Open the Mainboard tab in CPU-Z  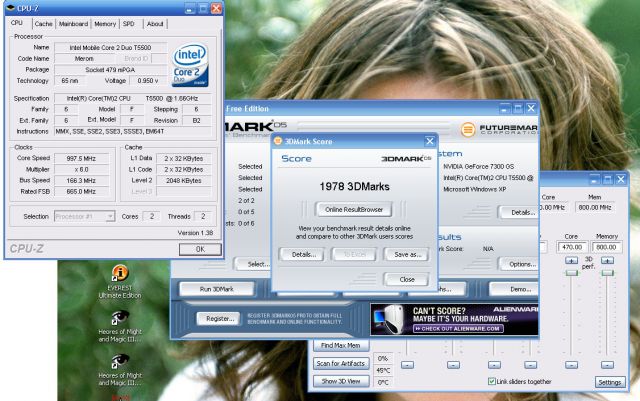pos(73,24)
